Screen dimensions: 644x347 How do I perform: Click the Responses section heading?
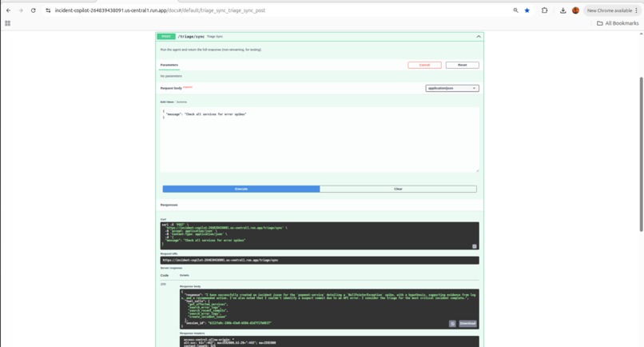tap(169, 205)
